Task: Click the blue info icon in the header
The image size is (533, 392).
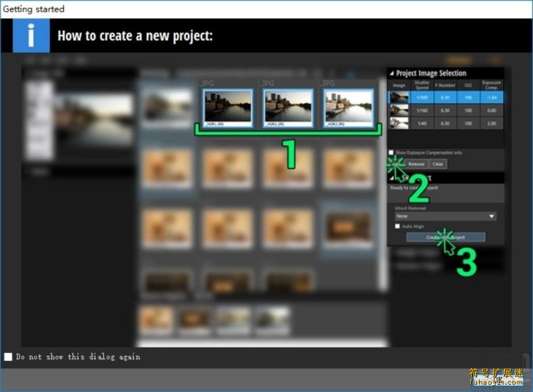Action: pos(31,36)
